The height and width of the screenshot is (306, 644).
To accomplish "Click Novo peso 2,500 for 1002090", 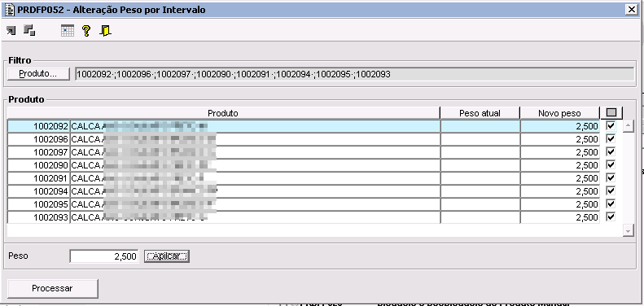I will pyautogui.click(x=560, y=165).
